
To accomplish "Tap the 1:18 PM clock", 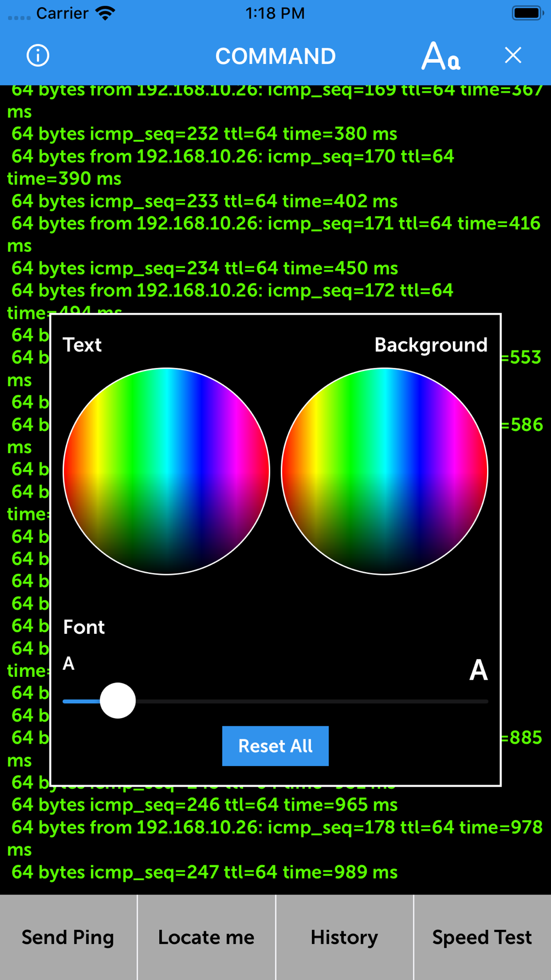I will [x=275, y=13].
